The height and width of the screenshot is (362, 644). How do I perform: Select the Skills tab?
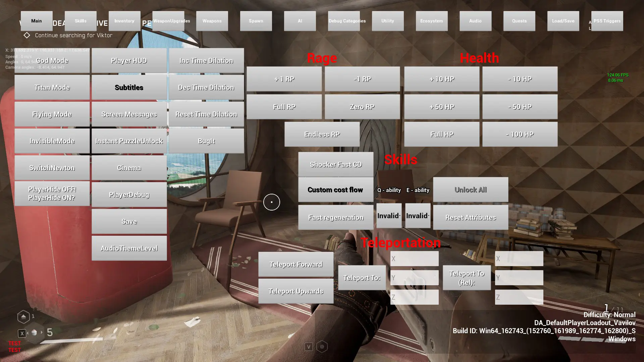[80, 21]
